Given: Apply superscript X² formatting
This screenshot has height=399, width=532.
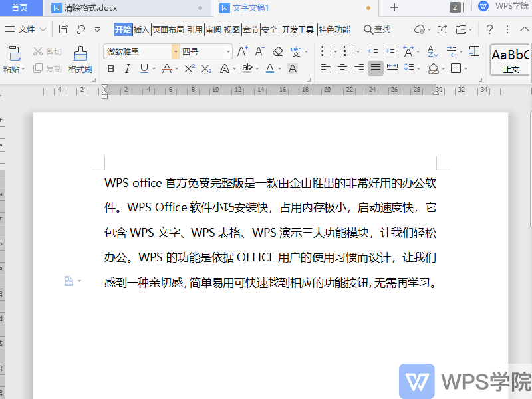Looking at the screenshot, I should [x=190, y=69].
